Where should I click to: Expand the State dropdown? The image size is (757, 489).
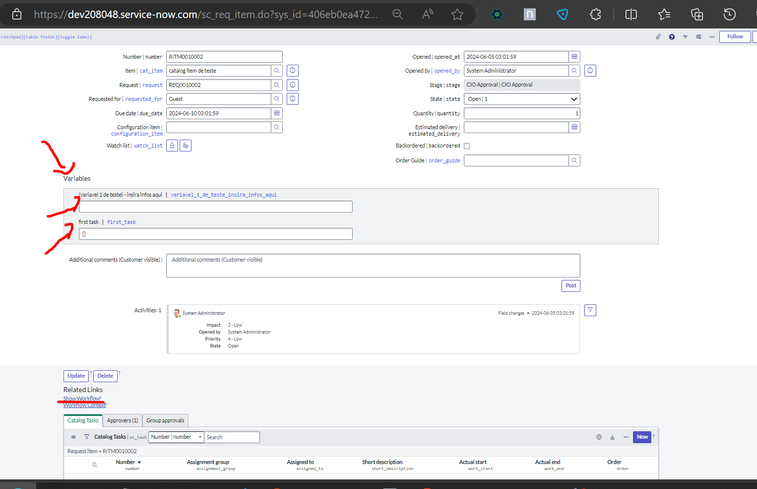[522, 99]
